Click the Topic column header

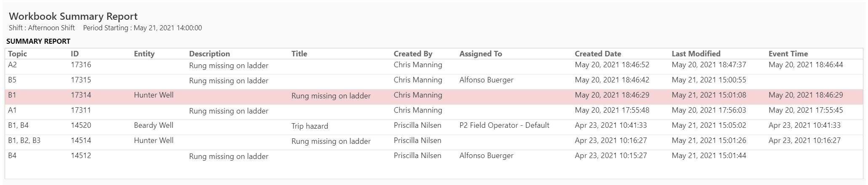point(17,54)
